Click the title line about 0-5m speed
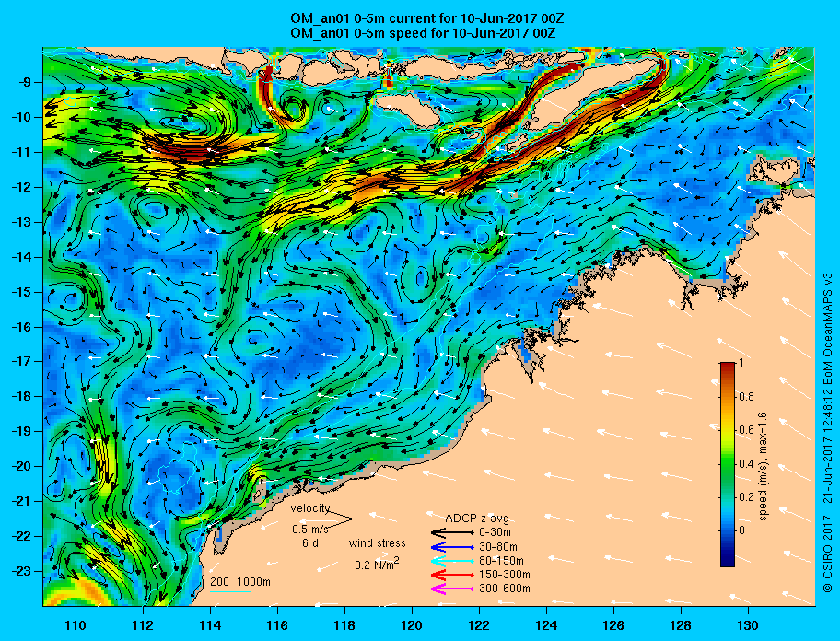Image resolution: width=840 pixels, height=641 pixels. tap(423, 33)
